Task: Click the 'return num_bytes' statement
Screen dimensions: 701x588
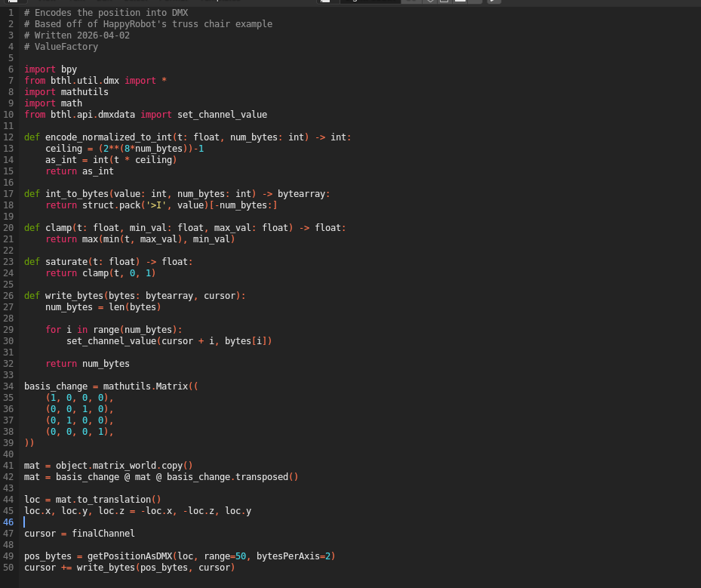Action: (x=88, y=364)
